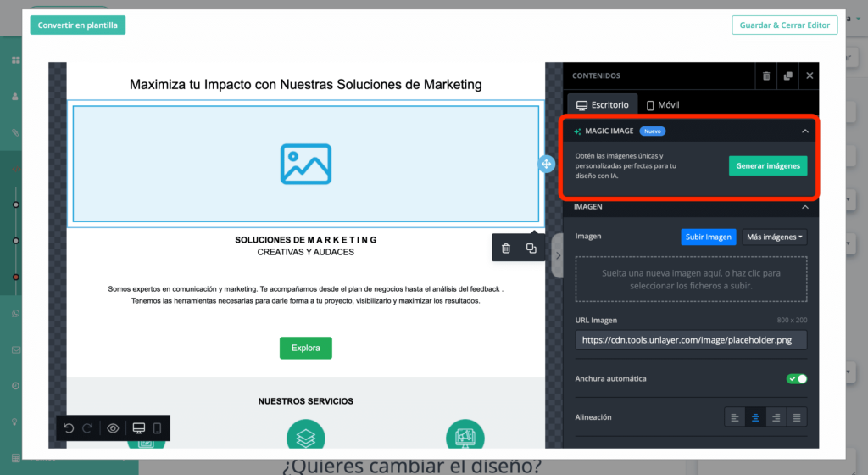Screen dimensions: 868x475
Task: Select the image placeholder in the canvas
Action: tap(305, 164)
